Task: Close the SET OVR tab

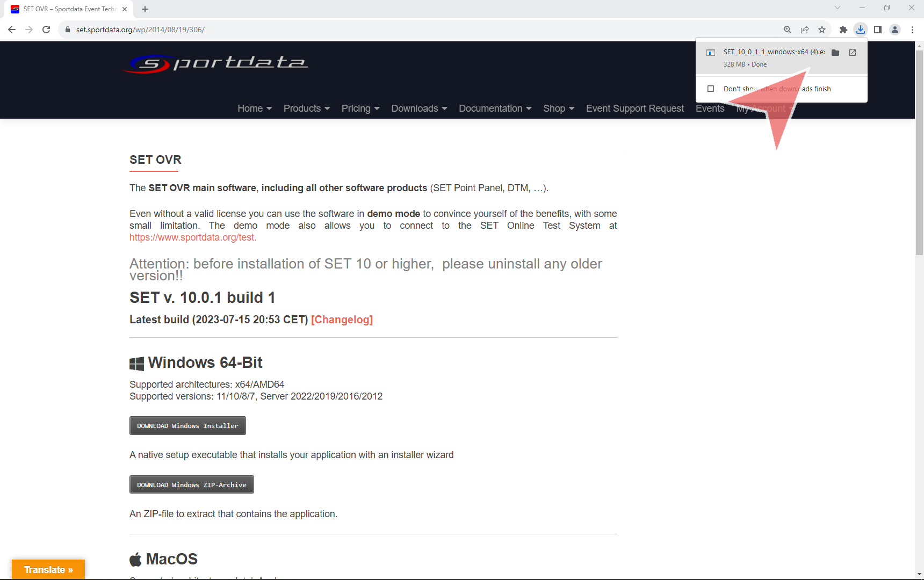Action: (x=125, y=9)
